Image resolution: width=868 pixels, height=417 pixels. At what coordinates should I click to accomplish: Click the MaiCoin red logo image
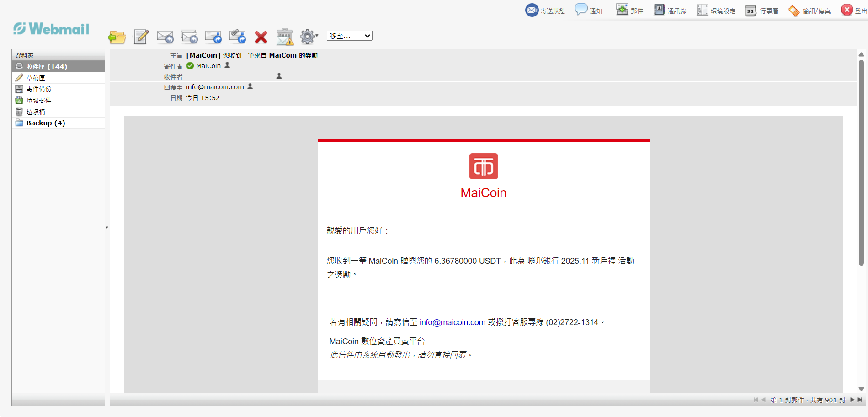coord(483,166)
